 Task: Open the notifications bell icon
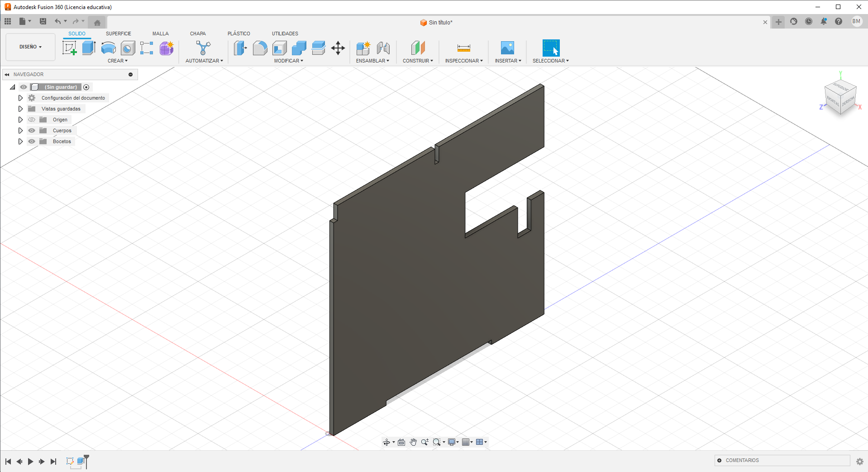pos(824,21)
